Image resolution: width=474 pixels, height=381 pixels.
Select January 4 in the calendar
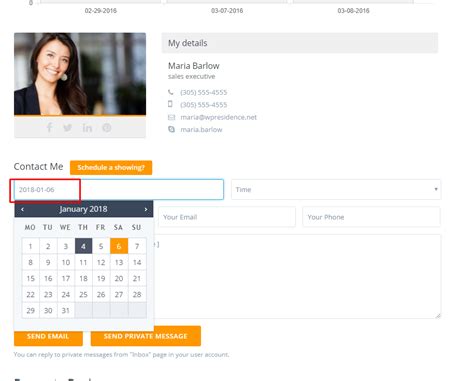click(x=83, y=246)
